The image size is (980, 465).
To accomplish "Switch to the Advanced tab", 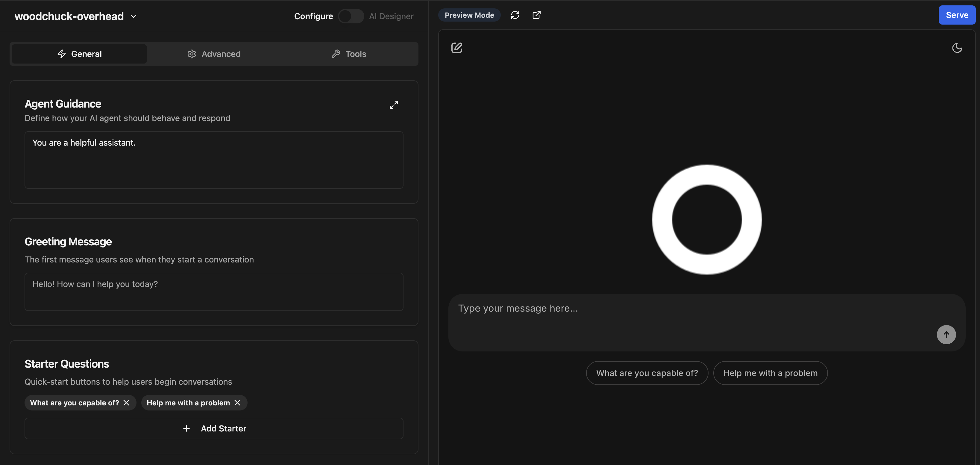I will (x=214, y=54).
